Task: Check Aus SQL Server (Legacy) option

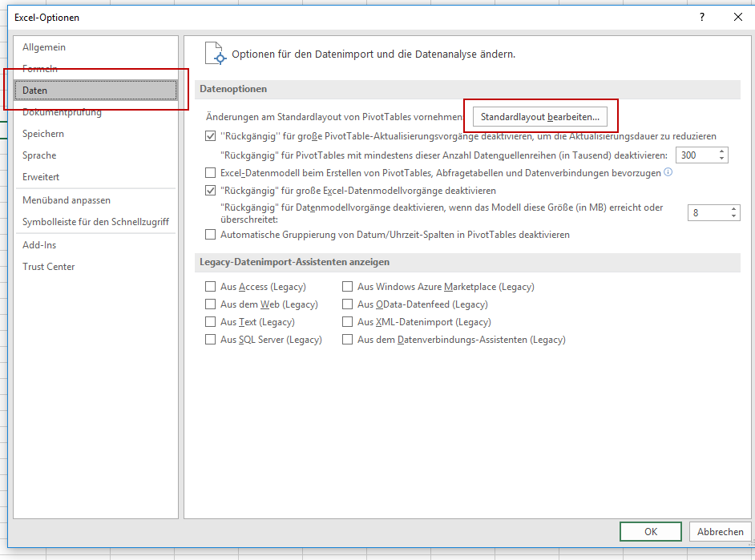Action: (x=211, y=339)
